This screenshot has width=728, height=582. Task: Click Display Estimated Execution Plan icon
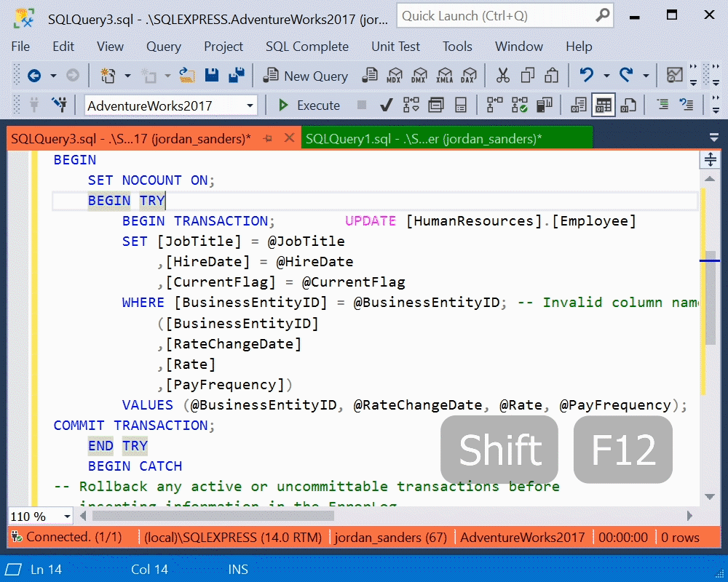(x=411, y=105)
